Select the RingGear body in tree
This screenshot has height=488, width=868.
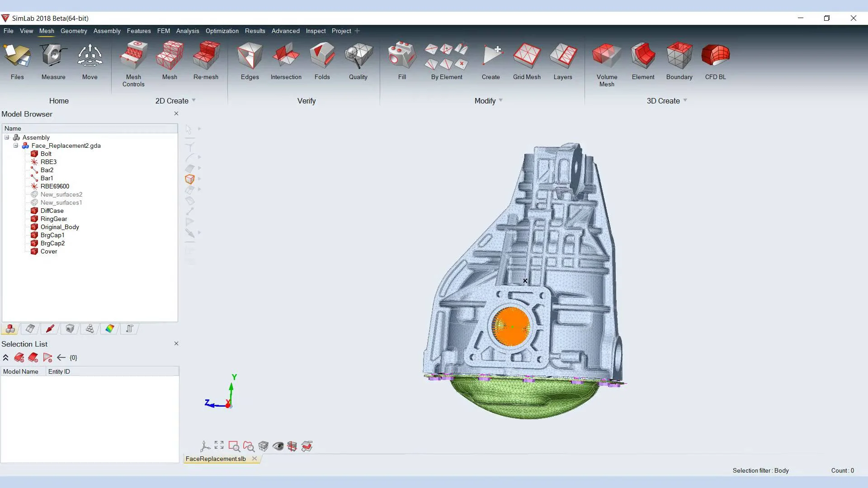53,219
